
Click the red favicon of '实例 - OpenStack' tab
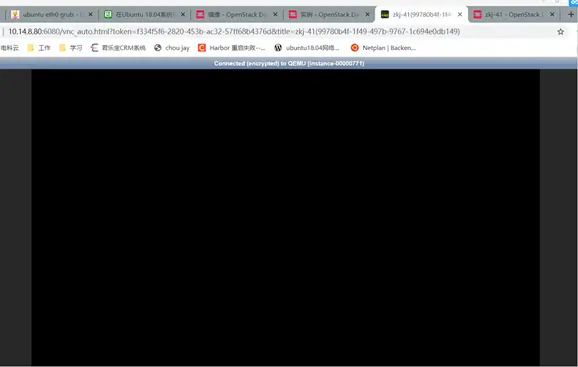click(293, 14)
